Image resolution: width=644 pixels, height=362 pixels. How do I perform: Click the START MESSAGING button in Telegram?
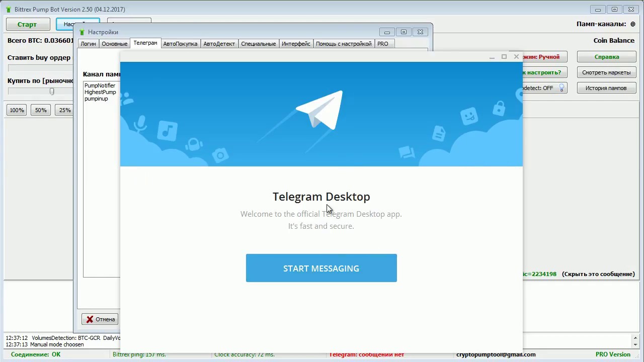point(321,268)
